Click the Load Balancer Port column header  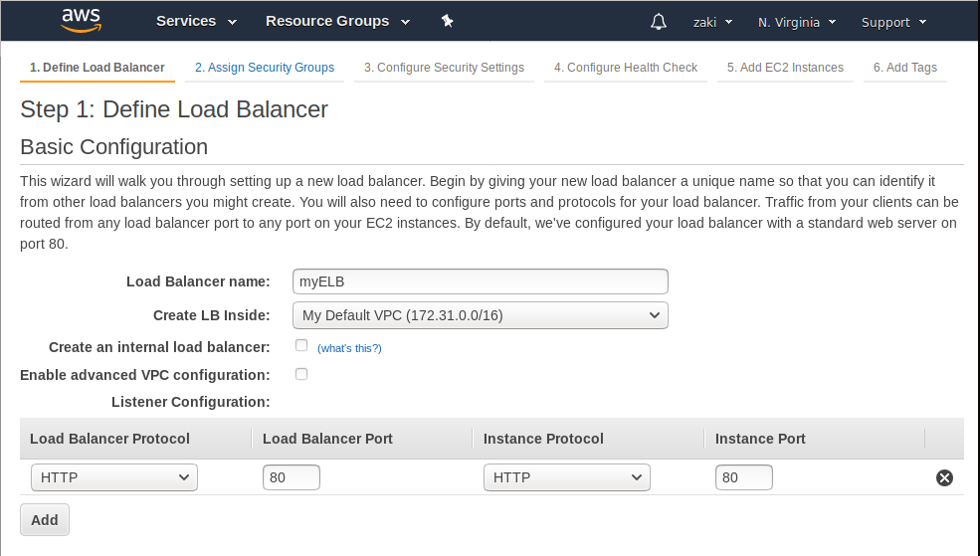pyautogui.click(x=327, y=439)
